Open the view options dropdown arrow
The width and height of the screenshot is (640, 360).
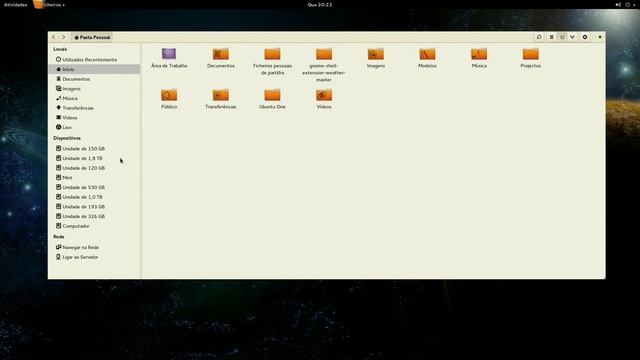572,37
